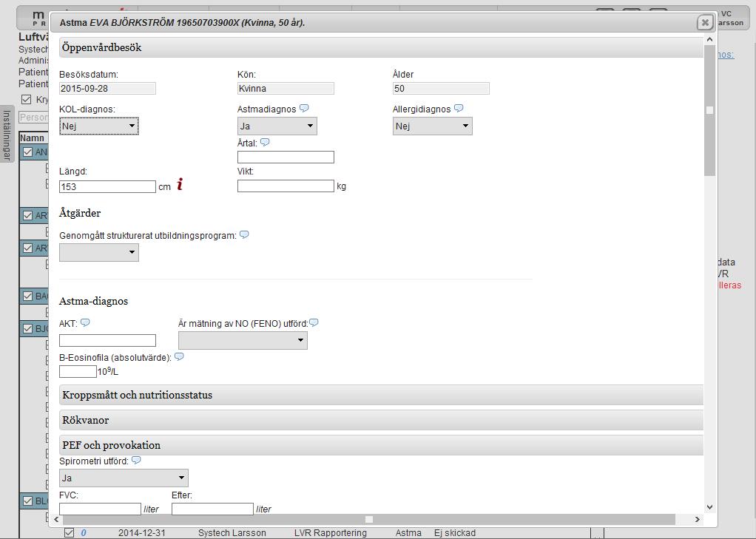Image resolution: width=756 pixels, height=539 pixels.
Task: Toggle the AN row checkbox in background list
Action: pyautogui.click(x=27, y=152)
